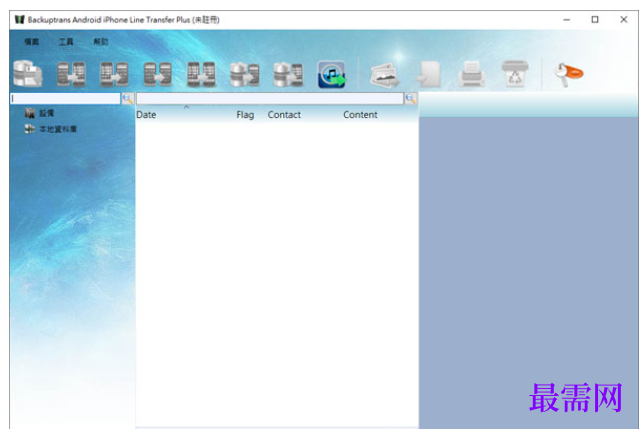Click the backup database toolbar icon

click(x=27, y=74)
